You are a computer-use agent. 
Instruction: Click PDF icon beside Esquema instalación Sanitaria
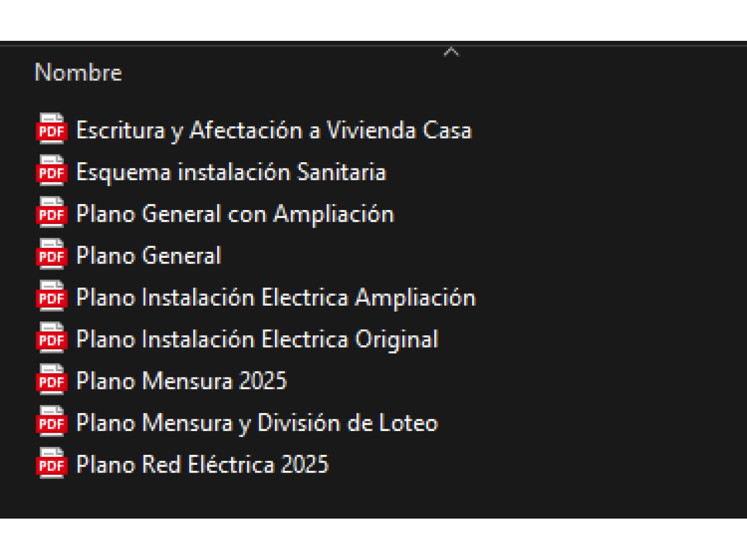[51, 171]
